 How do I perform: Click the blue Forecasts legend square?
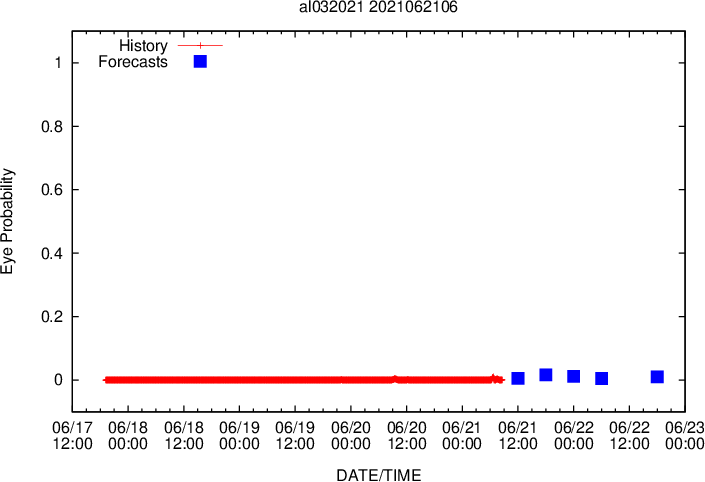[200, 62]
